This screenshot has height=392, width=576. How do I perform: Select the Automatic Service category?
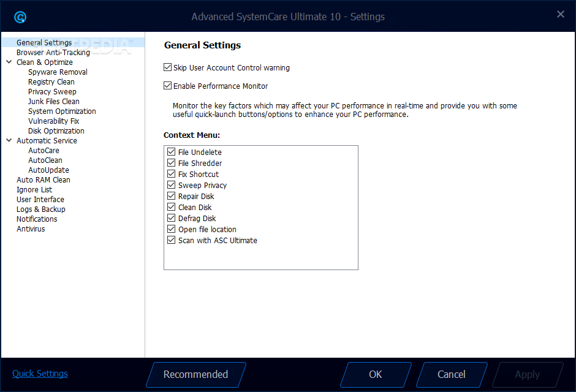(47, 141)
